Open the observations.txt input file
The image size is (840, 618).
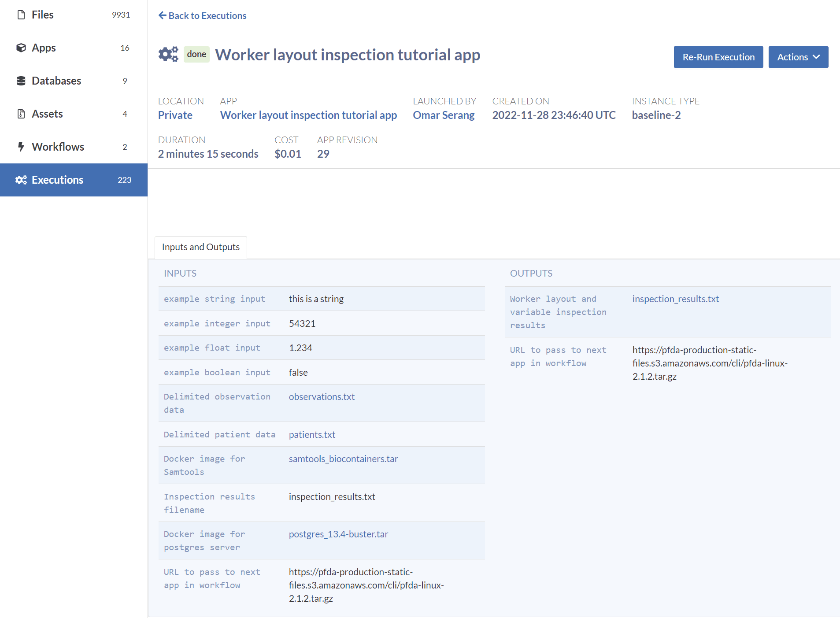pos(322,396)
